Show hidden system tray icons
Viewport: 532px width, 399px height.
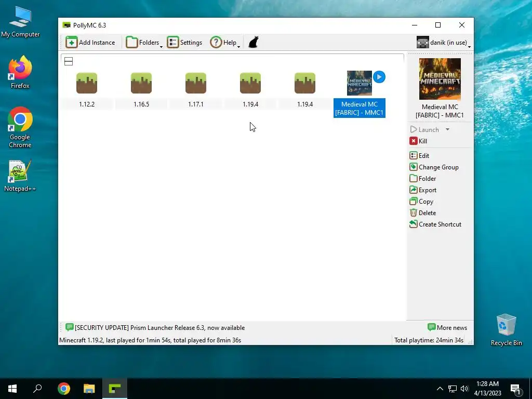(x=440, y=389)
